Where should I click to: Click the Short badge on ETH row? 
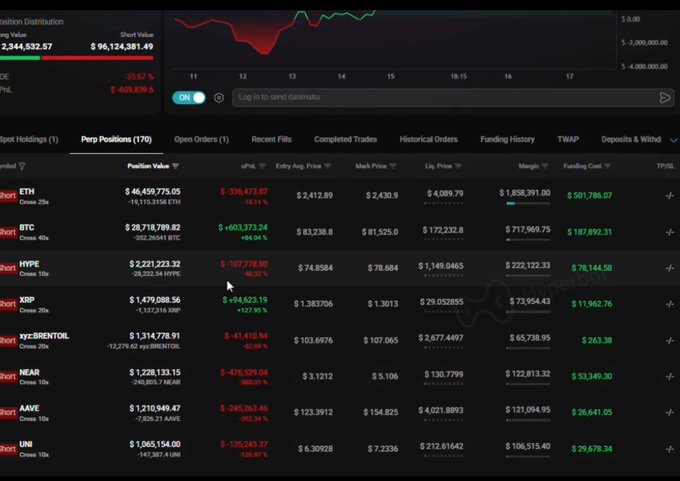point(8,196)
